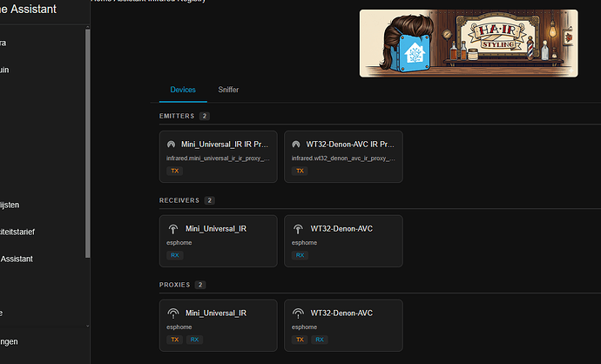Image resolution: width=601 pixels, height=364 pixels.
Task: Click the Home Assistant sidebar title
Action: pos(29,9)
